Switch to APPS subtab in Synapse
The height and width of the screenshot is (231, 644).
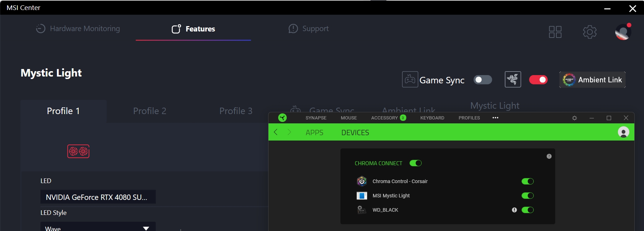[x=314, y=133]
